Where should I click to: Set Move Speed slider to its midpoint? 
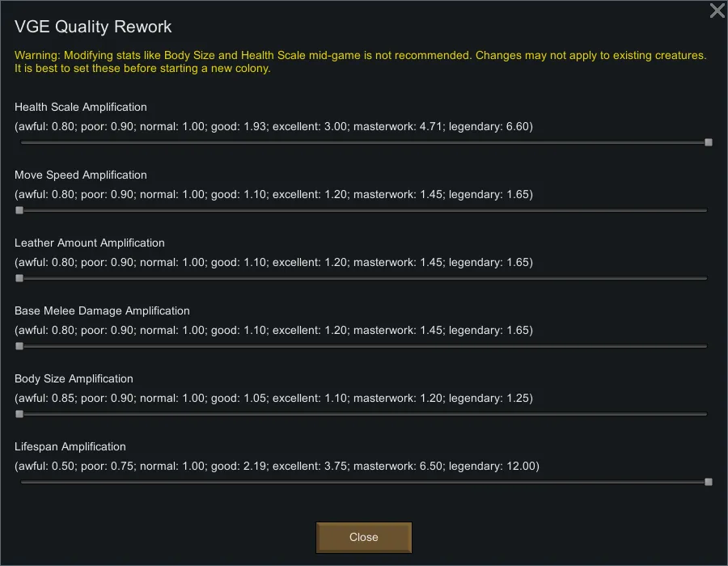(364, 210)
